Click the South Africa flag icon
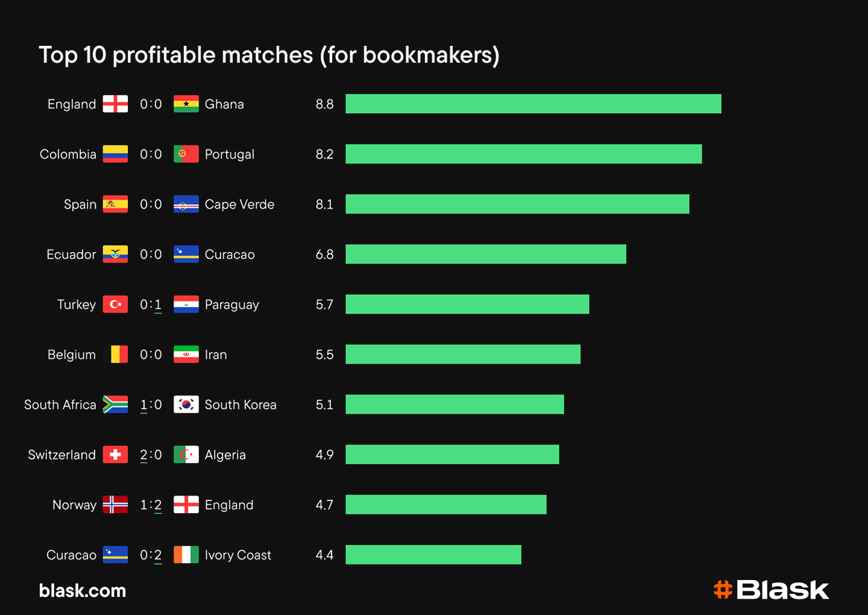 (x=115, y=404)
